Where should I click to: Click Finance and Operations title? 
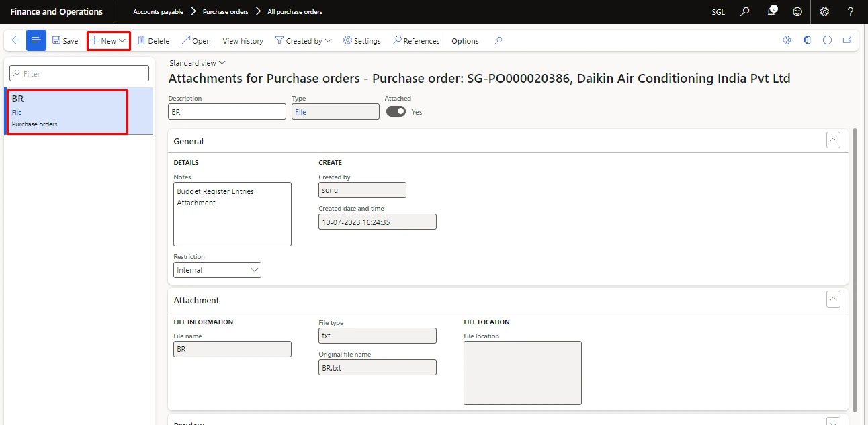(56, 12)
